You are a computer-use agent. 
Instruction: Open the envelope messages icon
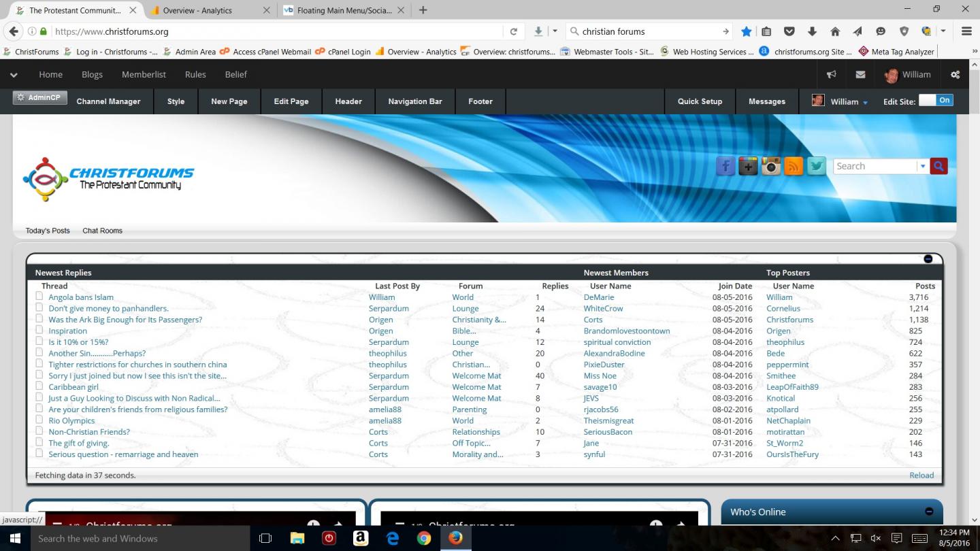pos(860,75)
